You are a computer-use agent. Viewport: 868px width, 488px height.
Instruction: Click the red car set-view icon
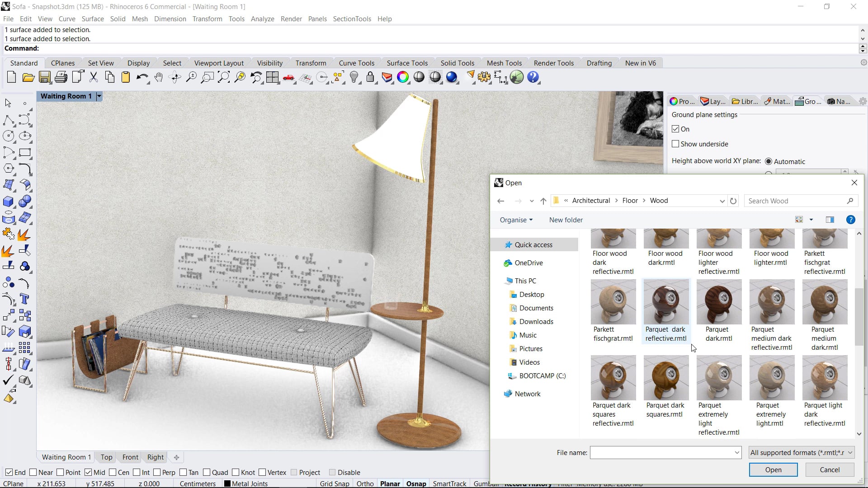click(x=288, y=77)
